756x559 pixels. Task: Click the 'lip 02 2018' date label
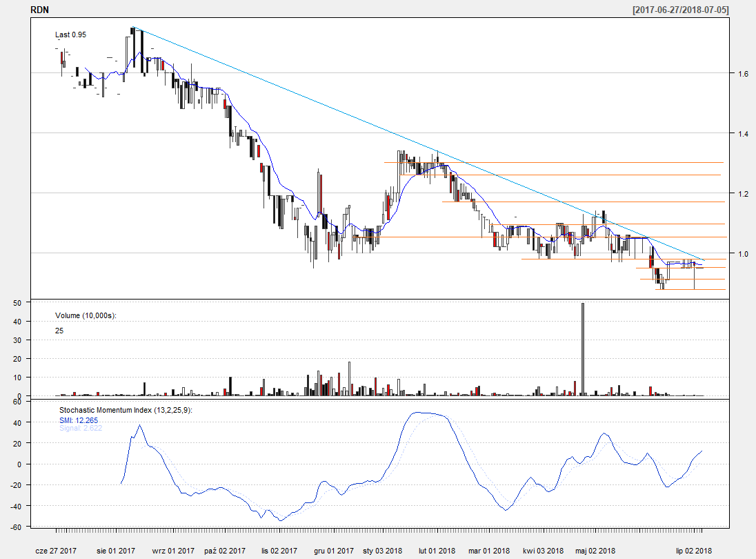[x=694, y=551]
